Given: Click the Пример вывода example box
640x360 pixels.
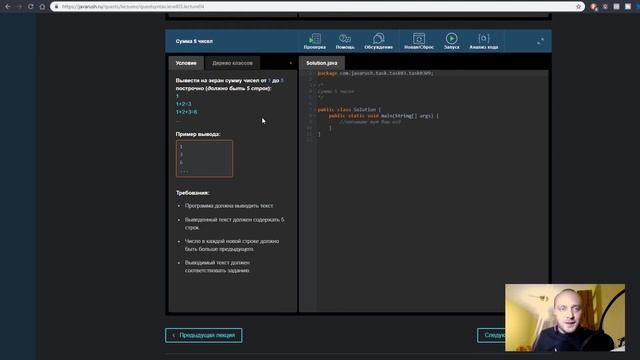Looking at the screenshot, I should [204, 159].
